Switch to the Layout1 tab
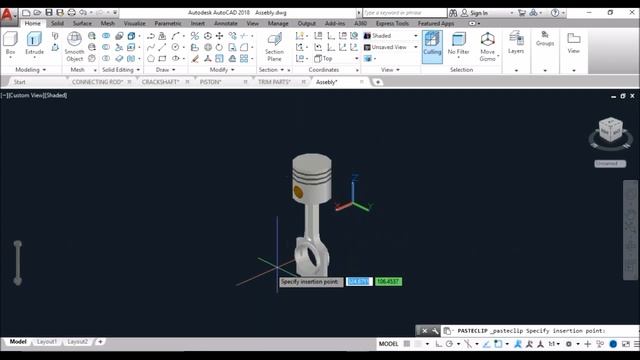The width and height of the screenshot is (640, 360). pyautogui.click(x=47, y=342)
